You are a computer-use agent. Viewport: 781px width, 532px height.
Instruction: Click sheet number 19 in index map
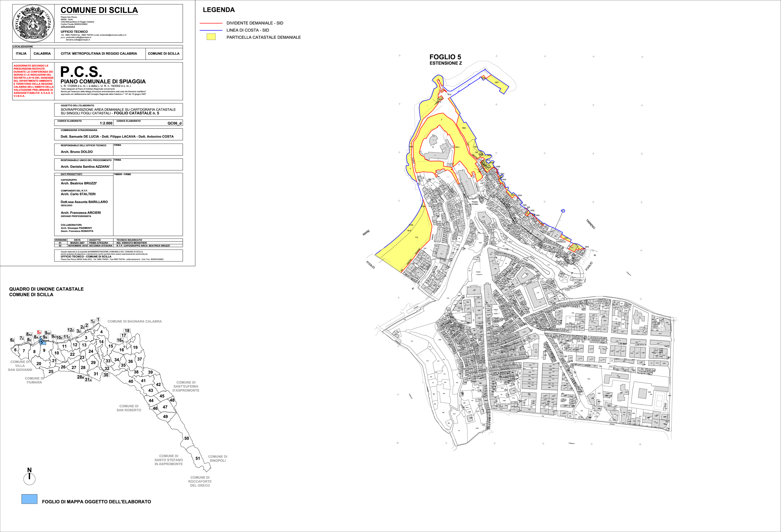pos(135,347)
